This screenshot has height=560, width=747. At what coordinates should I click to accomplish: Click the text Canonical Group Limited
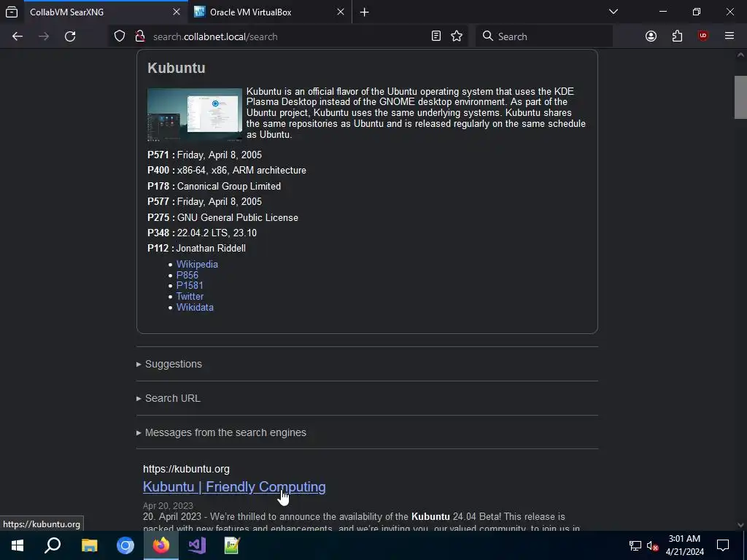pyautogui.click(x=229, y=186)
